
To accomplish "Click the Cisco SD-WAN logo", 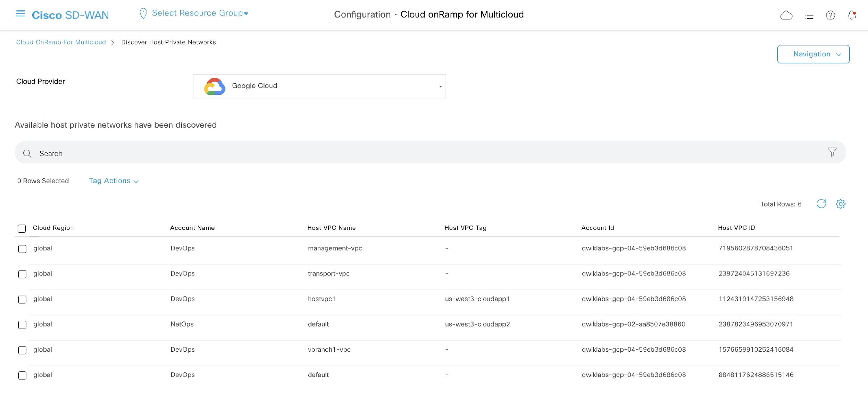I will tap(70, 15).
